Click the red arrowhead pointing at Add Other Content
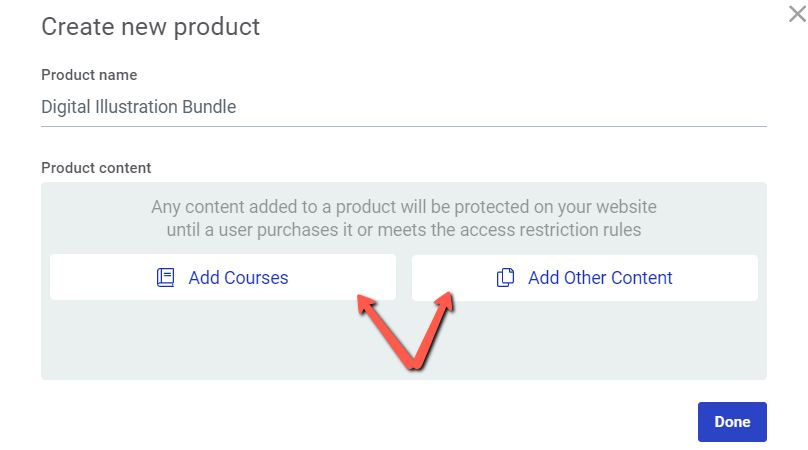808x450 pixels. (444, 302)
